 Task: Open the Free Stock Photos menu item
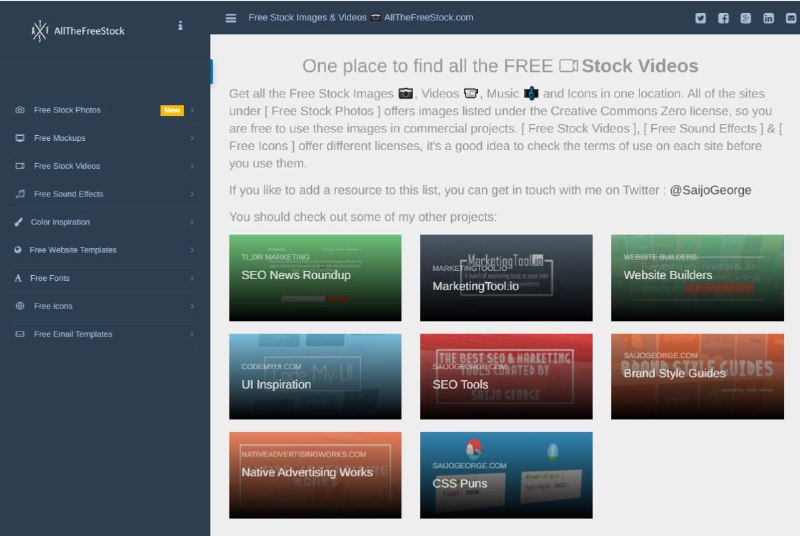coord(105,110)
